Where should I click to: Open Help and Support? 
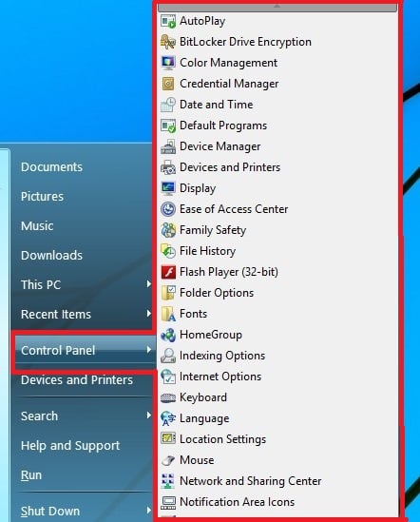[x=70, y=445]
